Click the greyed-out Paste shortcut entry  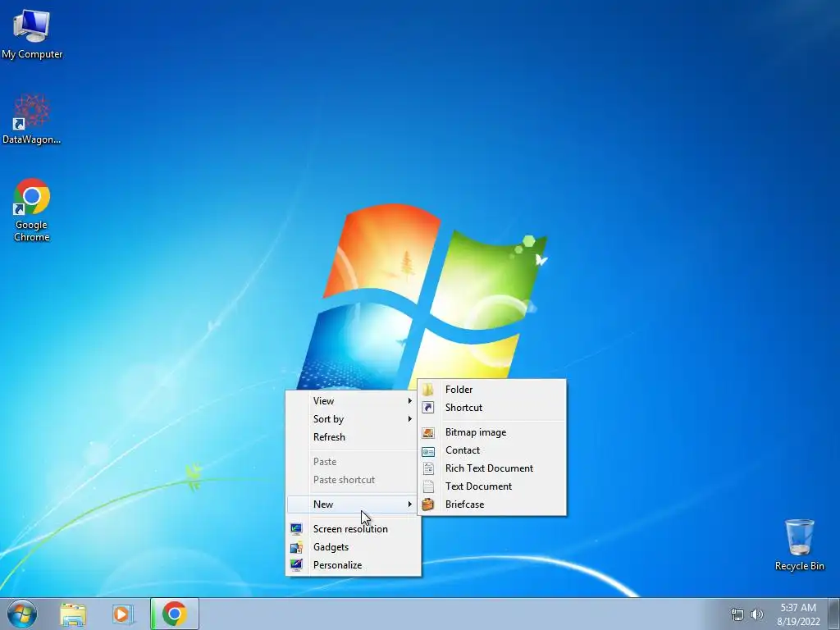pos(354,480)
